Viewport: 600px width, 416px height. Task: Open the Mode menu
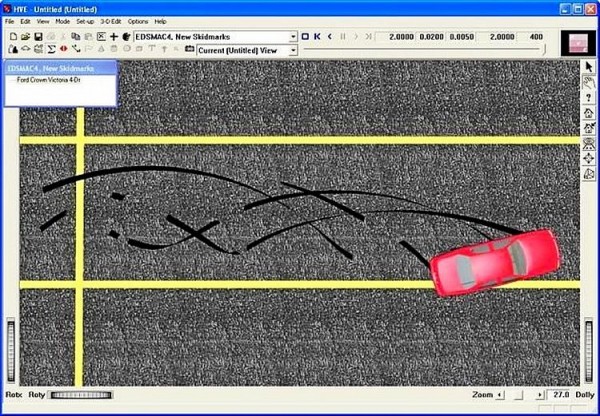point(62,21)
